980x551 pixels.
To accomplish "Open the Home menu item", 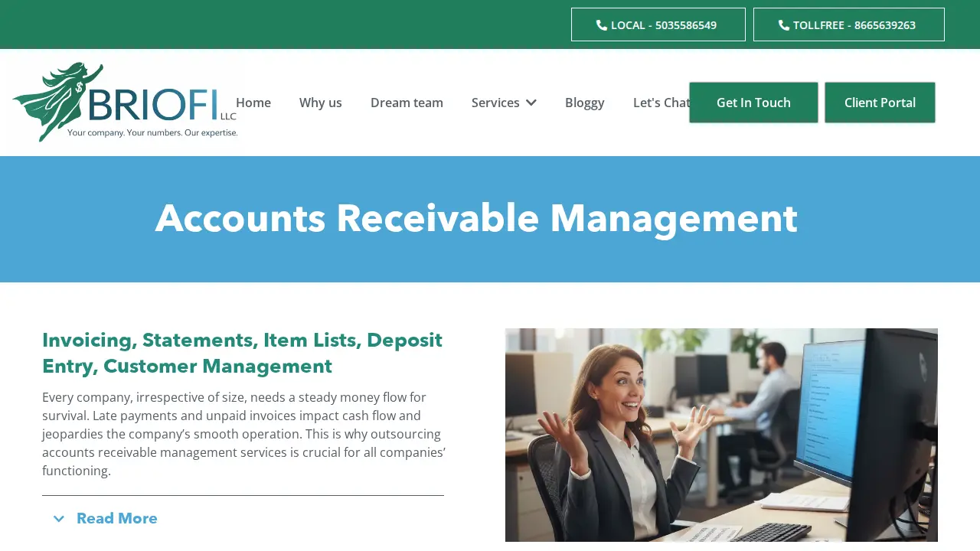I will (253, 103).
